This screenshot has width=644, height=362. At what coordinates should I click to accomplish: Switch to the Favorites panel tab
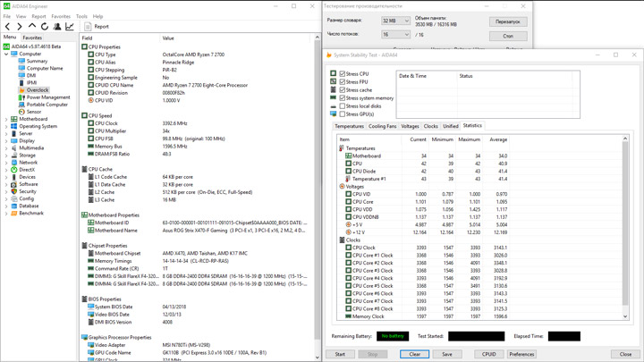click(x=32, y=38)
